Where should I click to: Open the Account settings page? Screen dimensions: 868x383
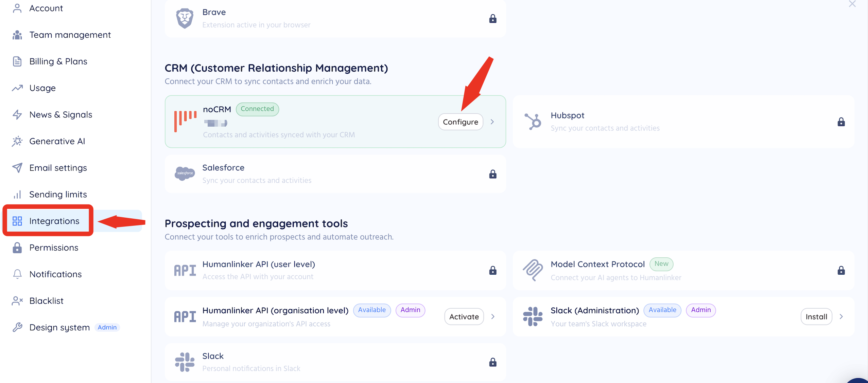46,8
